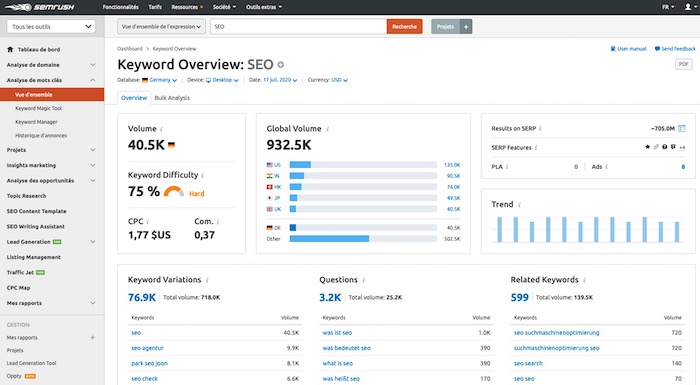This screenshot has height=385, width=700.
Task: Click the Tableau de bord home icon
Action: point(10,50)
